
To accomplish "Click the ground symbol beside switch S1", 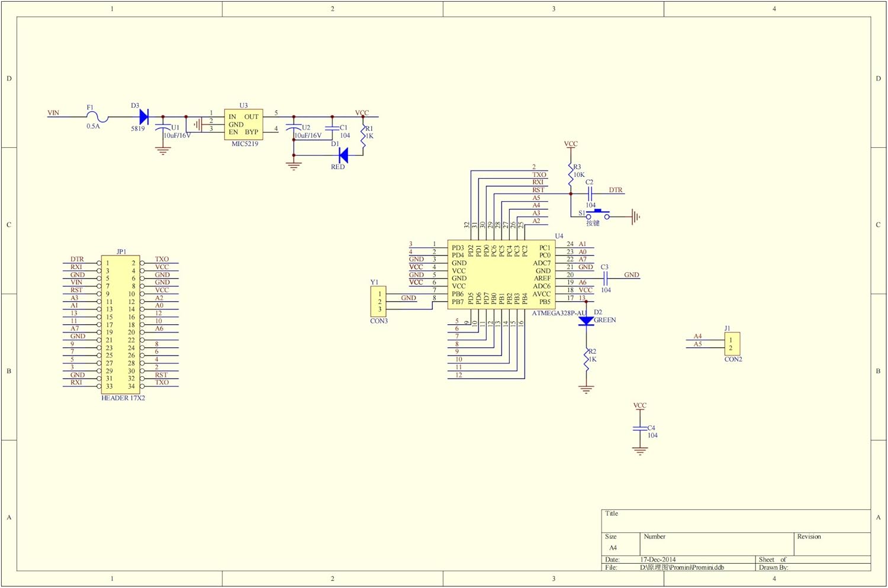I will click(636, 217).
